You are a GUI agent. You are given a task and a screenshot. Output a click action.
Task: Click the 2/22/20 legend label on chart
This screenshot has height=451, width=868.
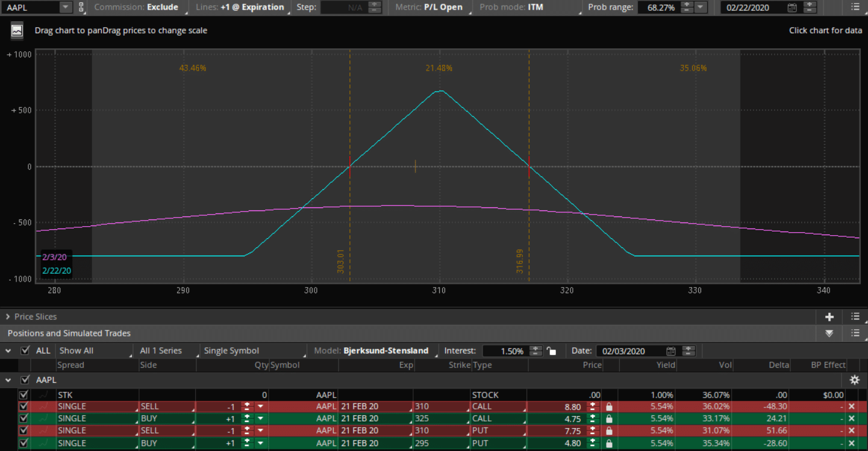point(57,271)
